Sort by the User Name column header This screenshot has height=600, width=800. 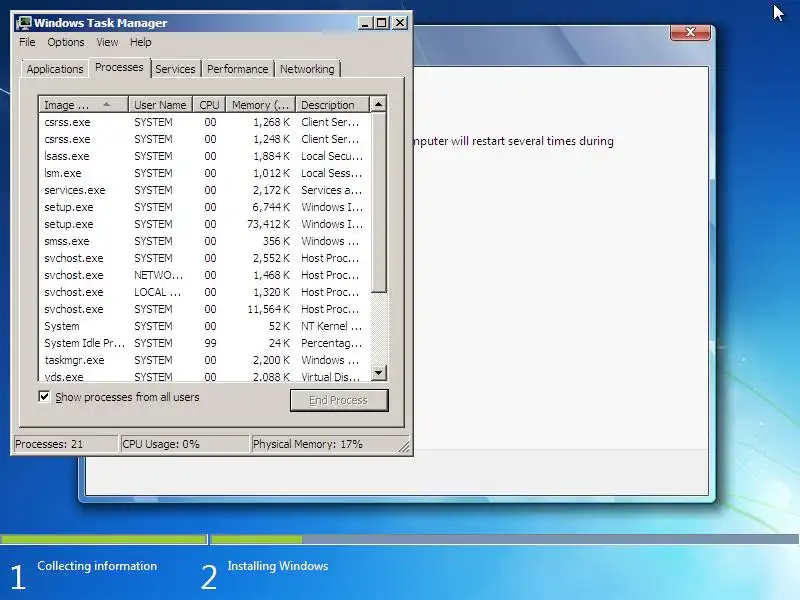coord(160,105)
